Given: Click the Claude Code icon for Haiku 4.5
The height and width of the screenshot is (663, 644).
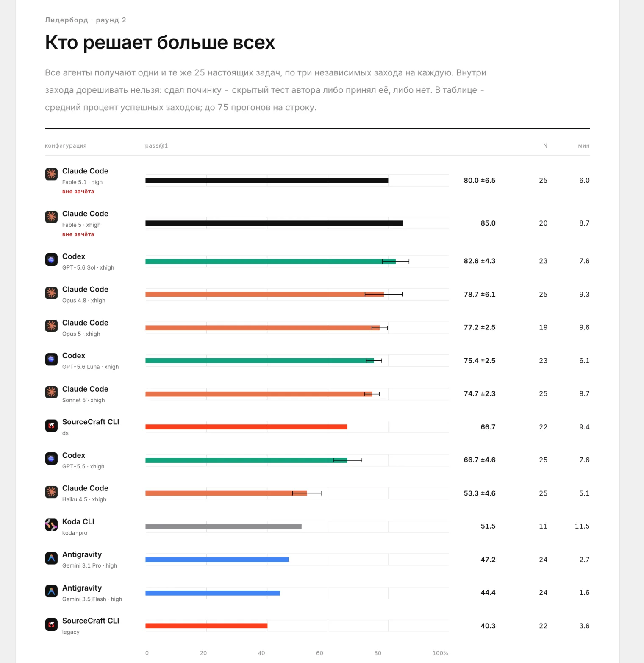Looking at the screenshot, I should tap(51, 491).
